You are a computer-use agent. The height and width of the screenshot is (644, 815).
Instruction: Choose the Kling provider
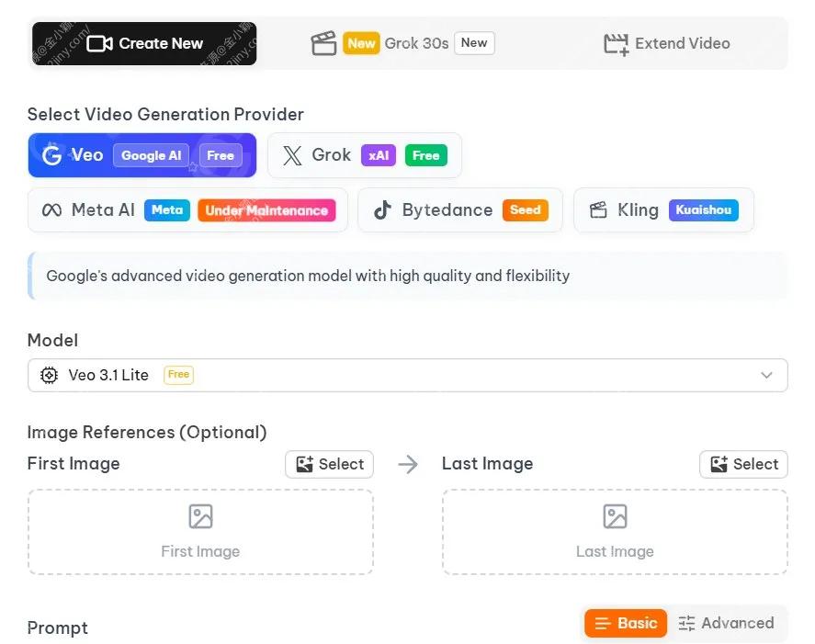pyautogui.click(x=663, y=210)
